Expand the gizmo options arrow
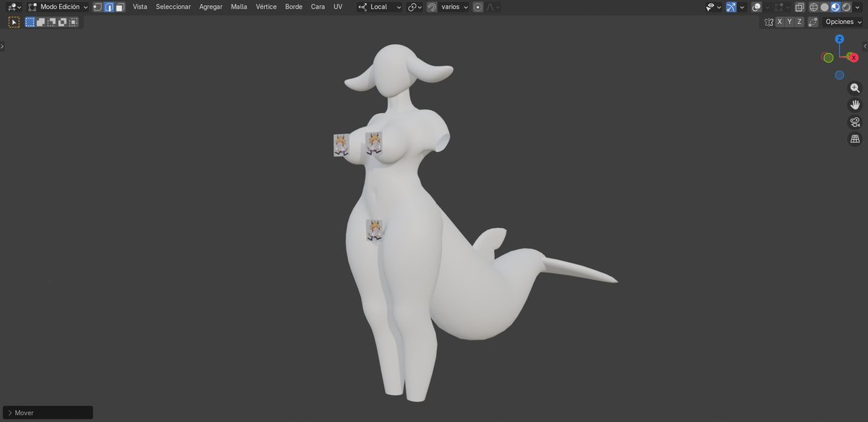 click(742, 7)
